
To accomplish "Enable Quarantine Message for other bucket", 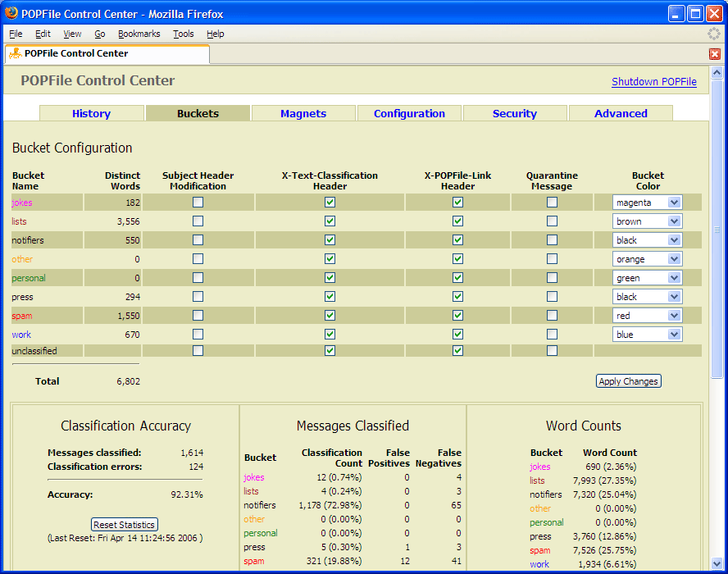I will [x=552, y=258].
